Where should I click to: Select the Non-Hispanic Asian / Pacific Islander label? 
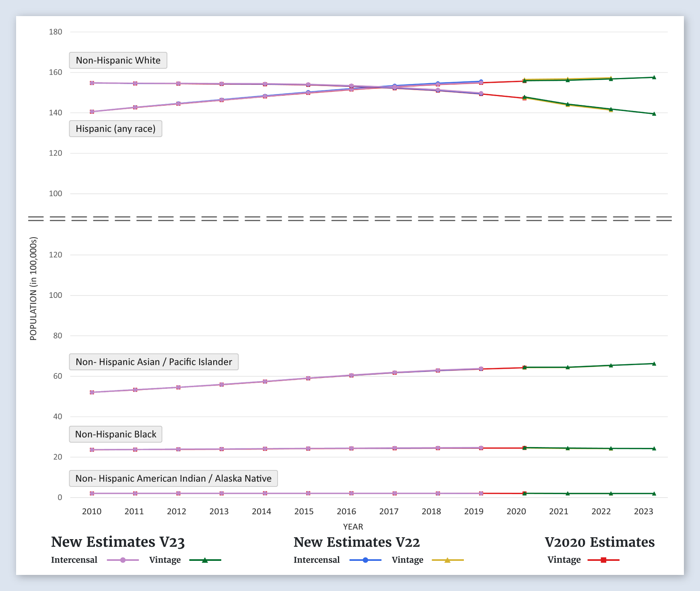tap(154, 362)
